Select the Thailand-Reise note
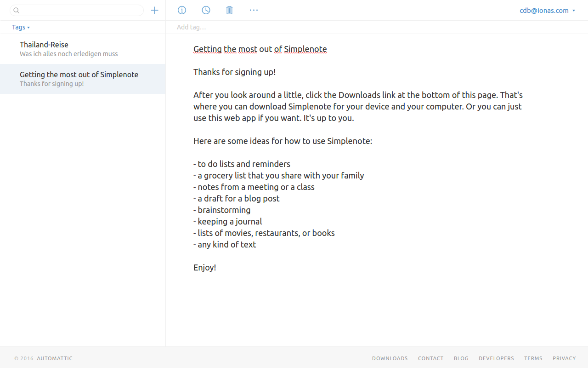The height and width of the screenshot is (368, 588). (x=83, y=49)
